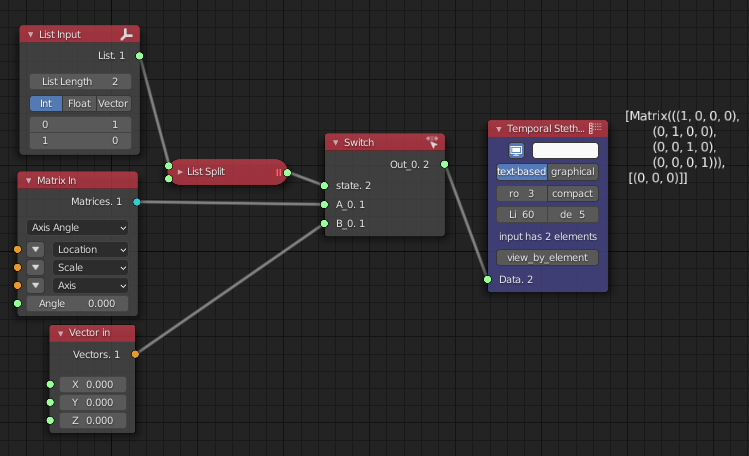Click the white color field in Stethoscope
The image size is (749, 456).
565,151
